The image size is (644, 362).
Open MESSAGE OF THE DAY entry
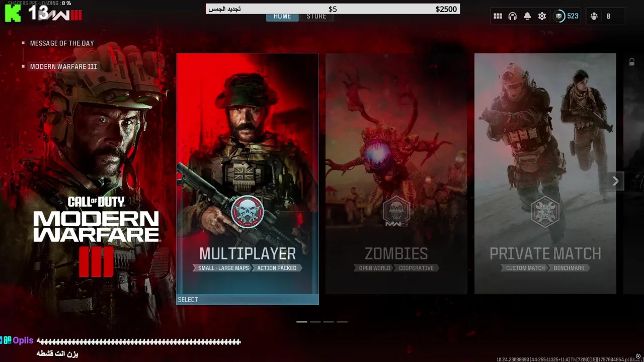tap(62, 43)
